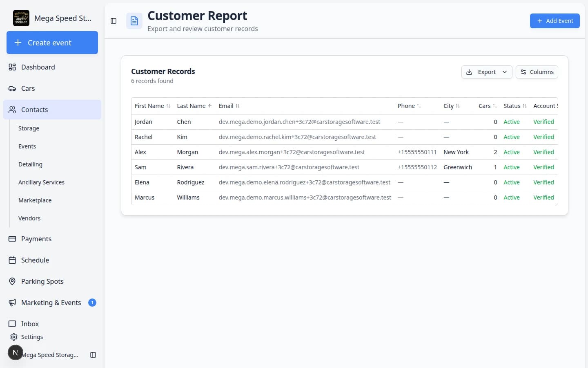Click the Cars sidebar car icon
Viewport: 588px width, 368px height.
[x=12, y=88]
